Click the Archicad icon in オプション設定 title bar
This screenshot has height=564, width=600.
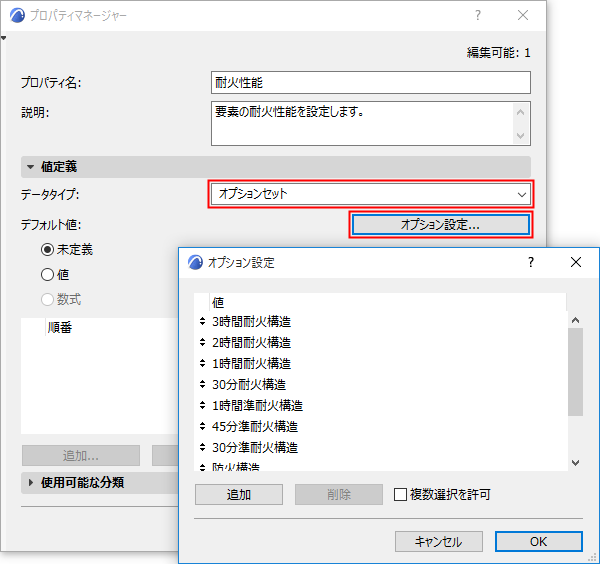[195, 262]
